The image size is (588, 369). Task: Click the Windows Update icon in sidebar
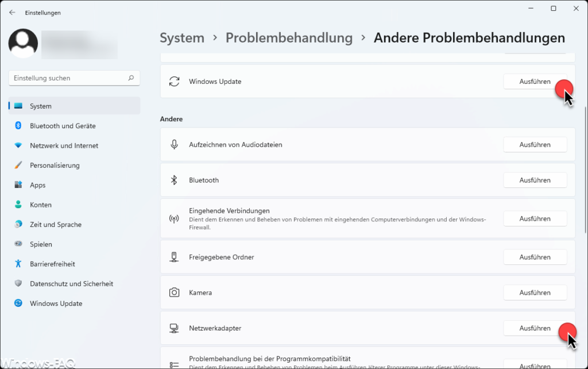pos(18,303)
